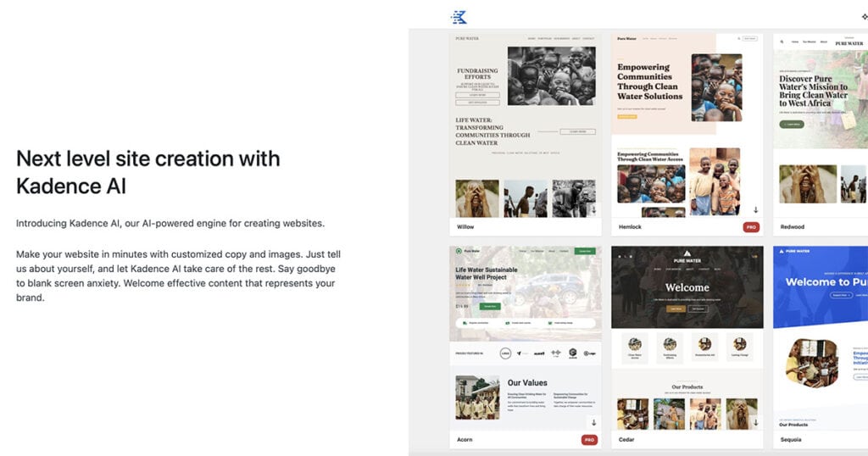The height and width of the screenshot is (456, 868).
Task: Click 'Our Values' in Acorn preview
Action: pyautogui.click(x=527, y=382)
